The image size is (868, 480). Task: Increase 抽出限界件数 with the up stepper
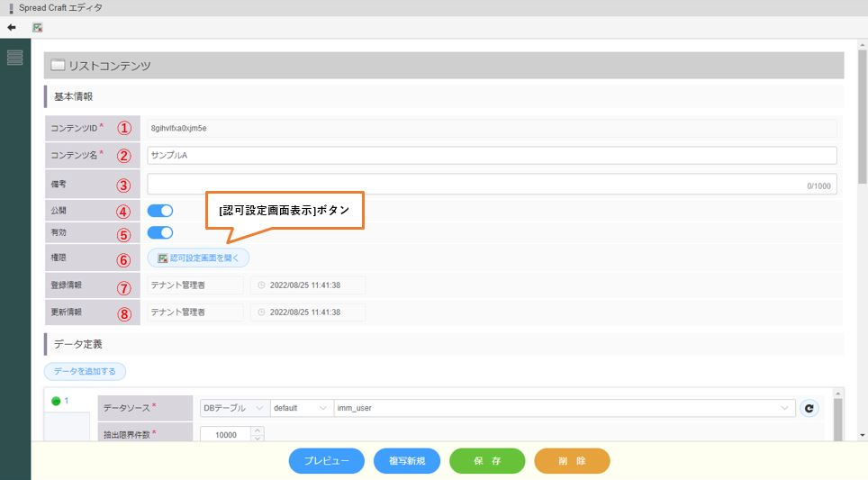click(257, 430)
